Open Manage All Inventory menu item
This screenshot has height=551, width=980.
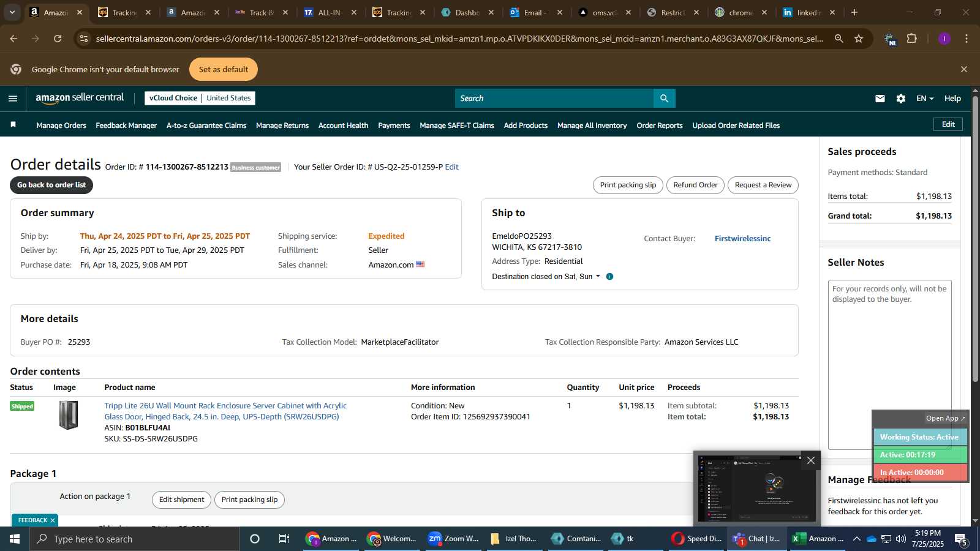click(x=592, y=125)
